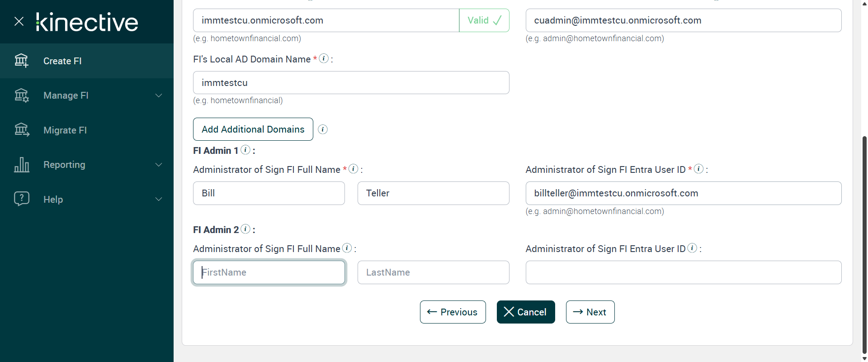The width and height of the screenshot is (868, 362).
Task: Click the page vertical scrollbar
Action: [864, 244]
